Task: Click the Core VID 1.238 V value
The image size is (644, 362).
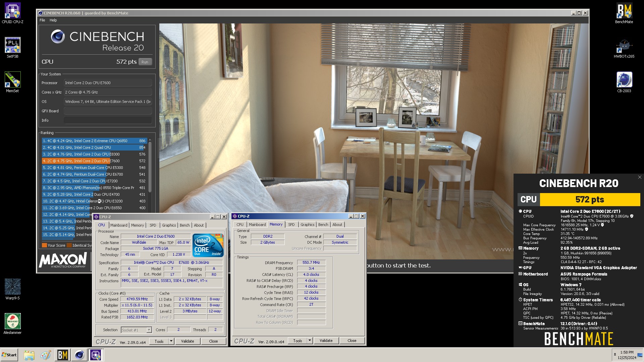Action: pos(178,255)
